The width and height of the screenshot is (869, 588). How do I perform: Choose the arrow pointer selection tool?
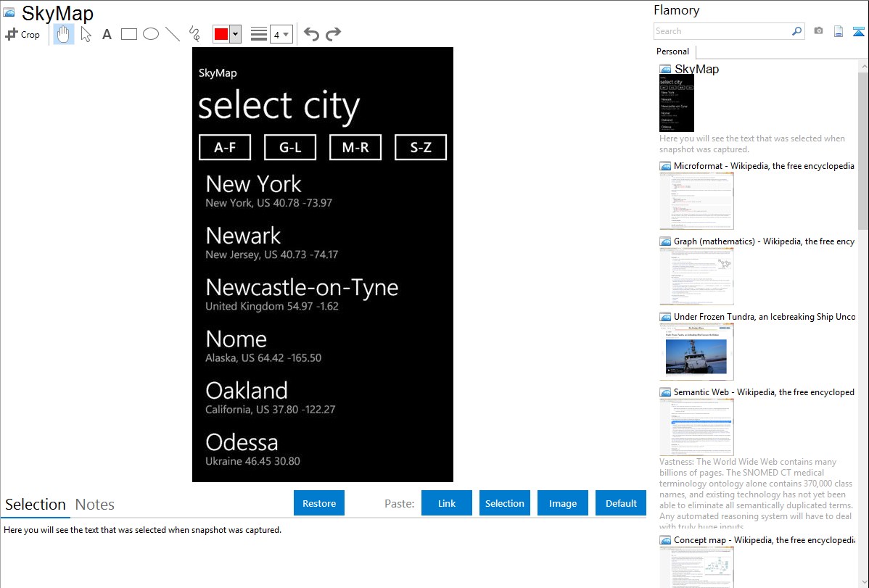[x=86, y=34]
